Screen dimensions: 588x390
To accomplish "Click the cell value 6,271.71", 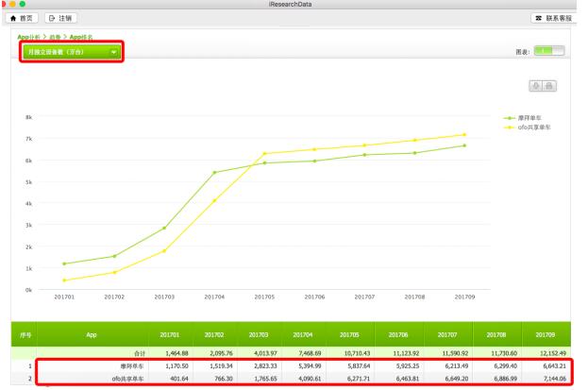I will click(x=359, y=379).
